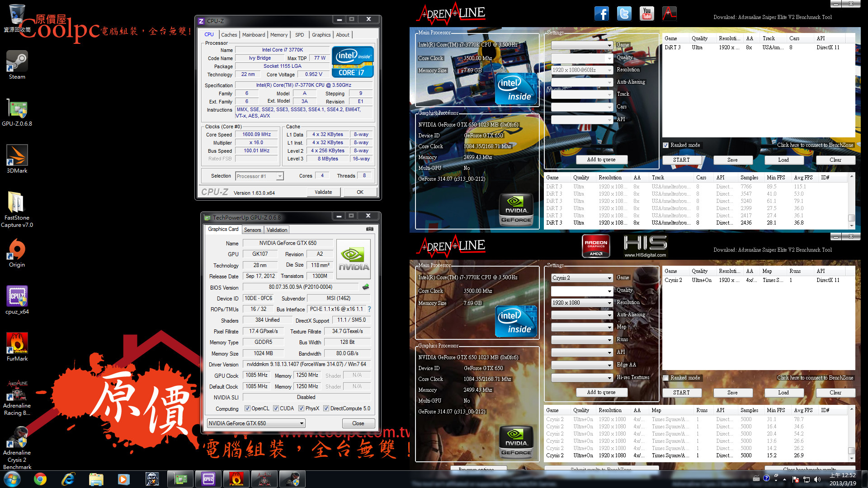868x488 pixels.
Task: Switch to Validation tab in GPU-Z
Action: pos(277,230)
